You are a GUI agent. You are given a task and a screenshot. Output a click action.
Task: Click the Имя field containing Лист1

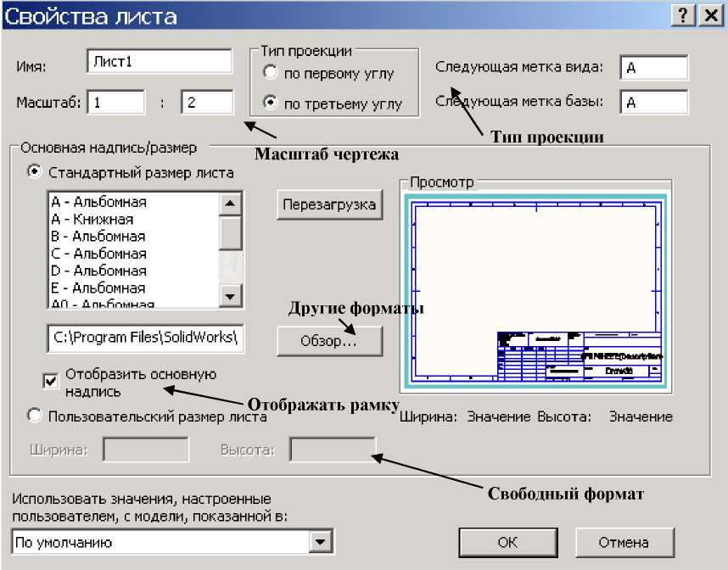coord(159,63)
